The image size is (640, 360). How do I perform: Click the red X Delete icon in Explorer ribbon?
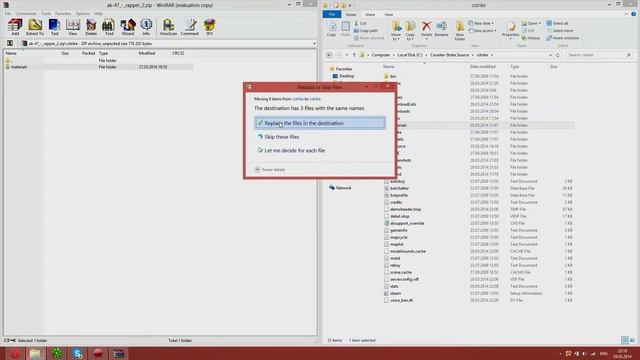click(426, 29)
